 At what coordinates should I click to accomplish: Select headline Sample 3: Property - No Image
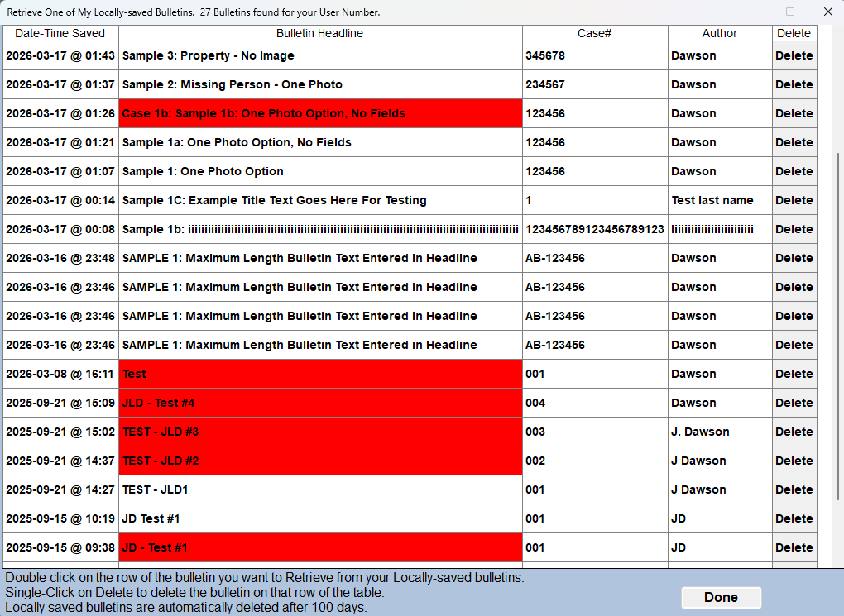(320, 55)
